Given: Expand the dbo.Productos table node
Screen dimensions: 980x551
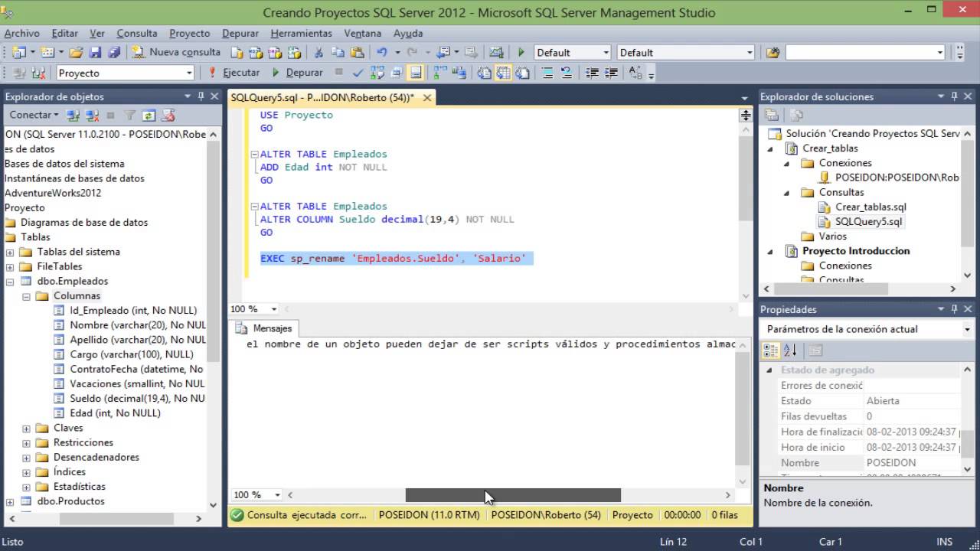Looking at the screenshot, I should (10, 501).
